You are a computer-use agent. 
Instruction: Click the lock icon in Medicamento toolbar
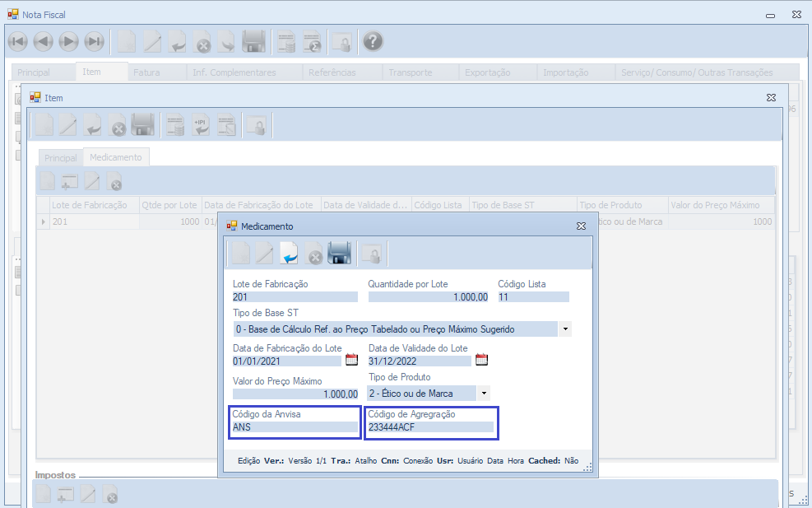(371, 254)
